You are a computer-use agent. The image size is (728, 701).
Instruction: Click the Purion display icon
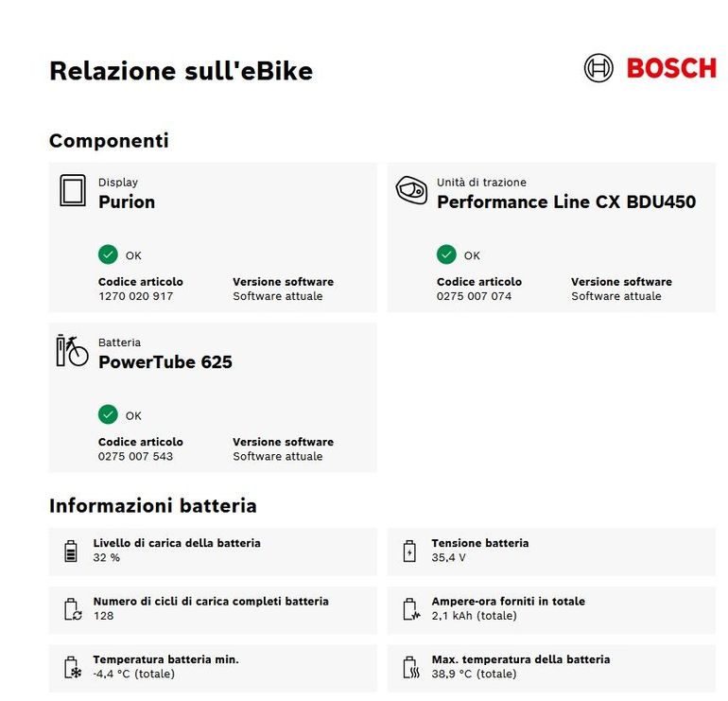pyautogui.click(x=73, y=190)
